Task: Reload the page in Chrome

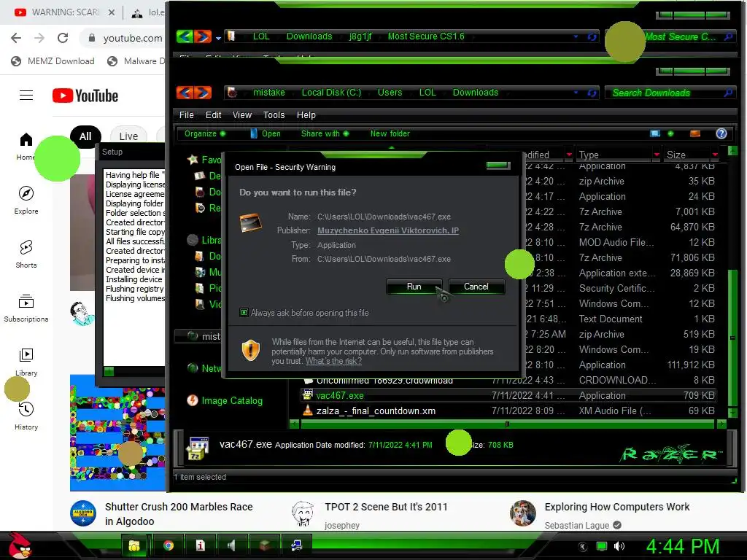Action: point(63,38)
